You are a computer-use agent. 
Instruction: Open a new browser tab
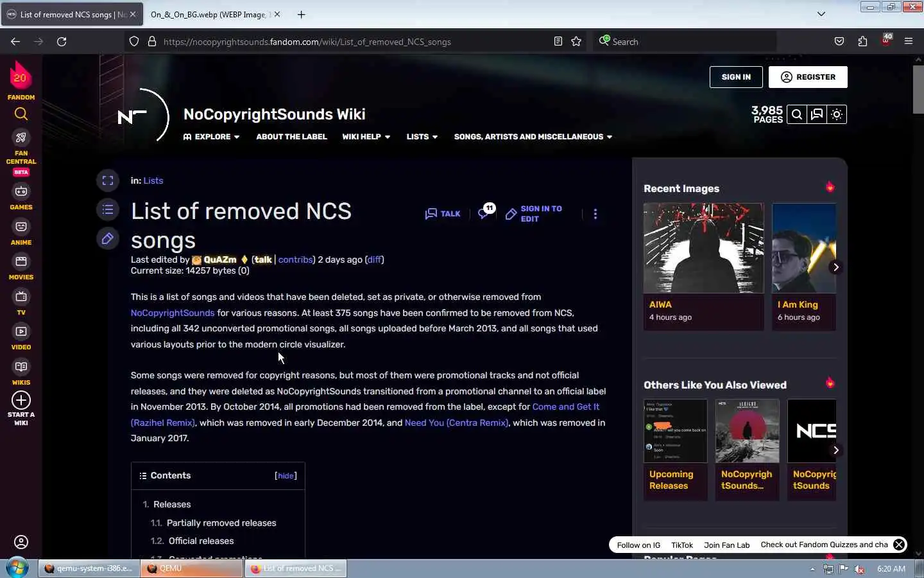(301, 14)
